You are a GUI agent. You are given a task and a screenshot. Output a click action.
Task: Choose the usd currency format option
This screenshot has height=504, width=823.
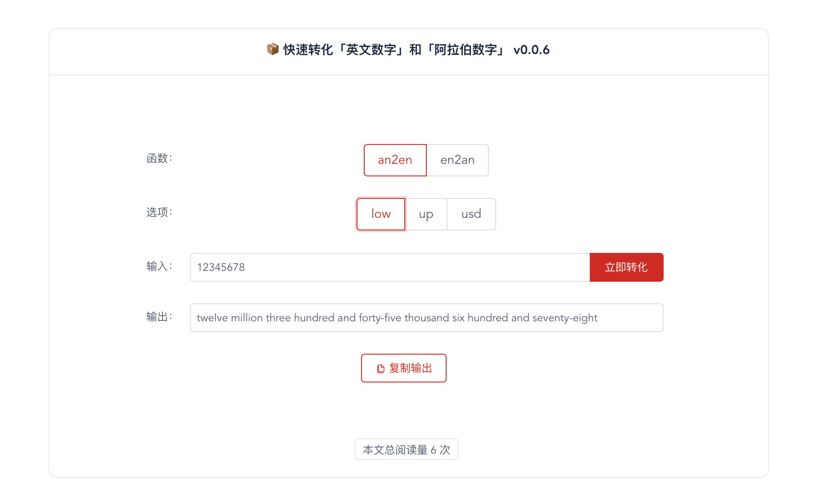pos(471,214)
